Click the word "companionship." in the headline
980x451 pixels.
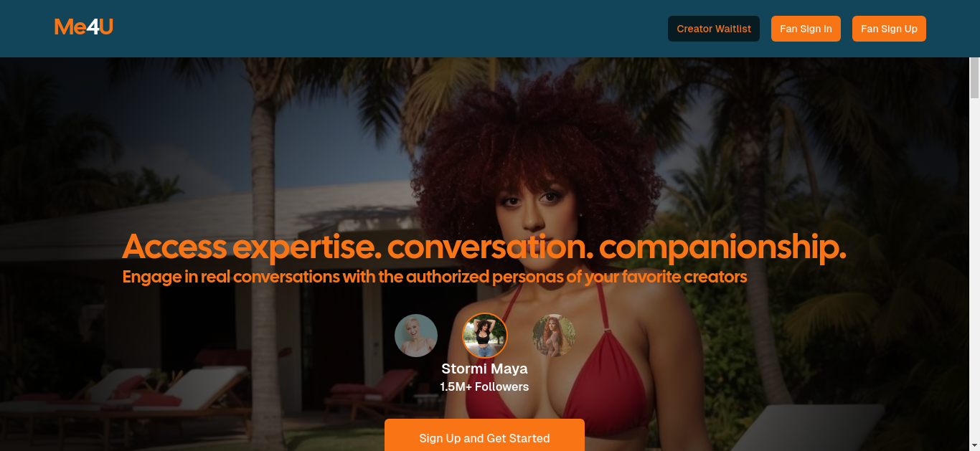point(722,248)
